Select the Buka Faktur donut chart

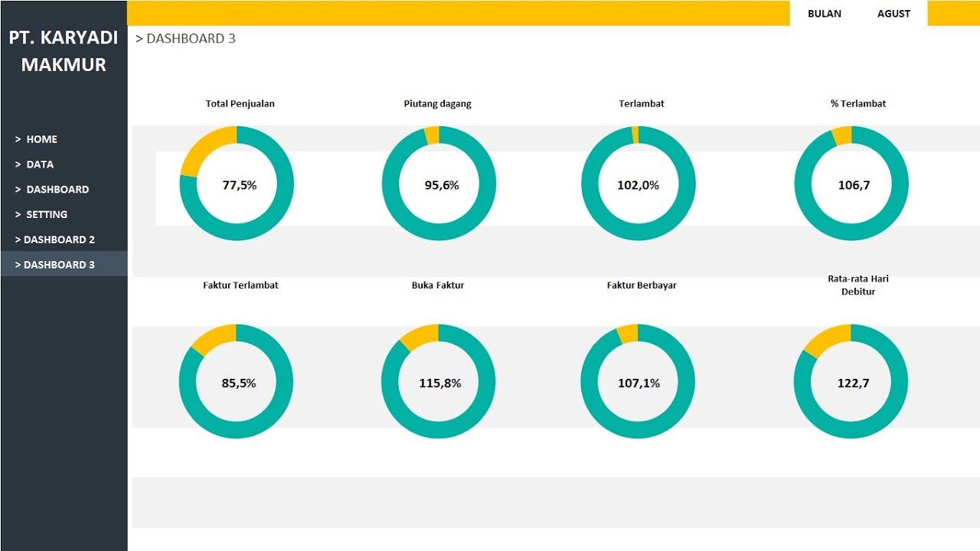(x=439, y=382)
